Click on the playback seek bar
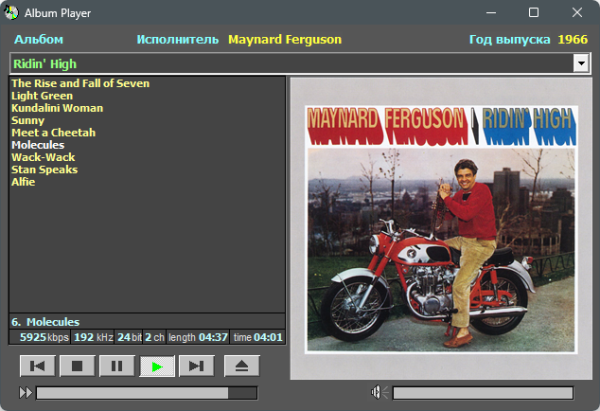600x411 pixels. tap(147, 393)
